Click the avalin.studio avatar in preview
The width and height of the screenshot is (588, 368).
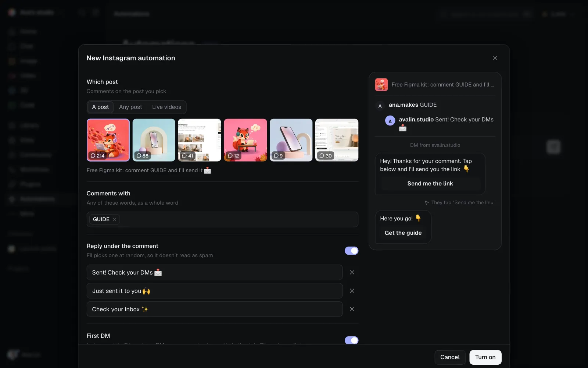point(390,121)
